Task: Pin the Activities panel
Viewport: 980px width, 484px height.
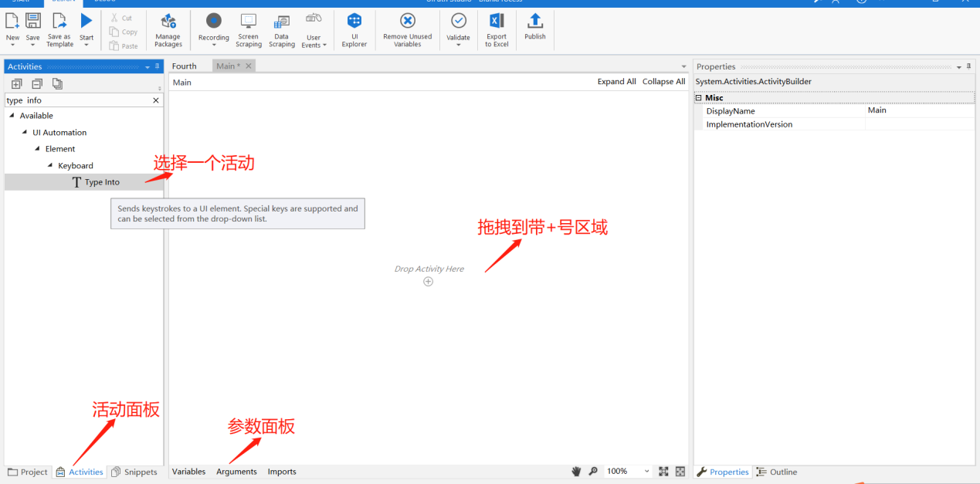Action: click(x=158, y=66)
